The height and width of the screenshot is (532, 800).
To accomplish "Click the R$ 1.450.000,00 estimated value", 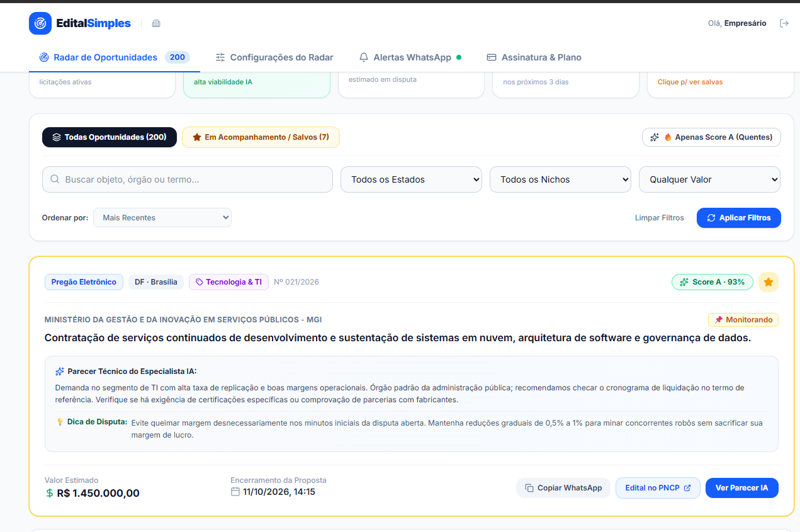I will pos(98,493).
